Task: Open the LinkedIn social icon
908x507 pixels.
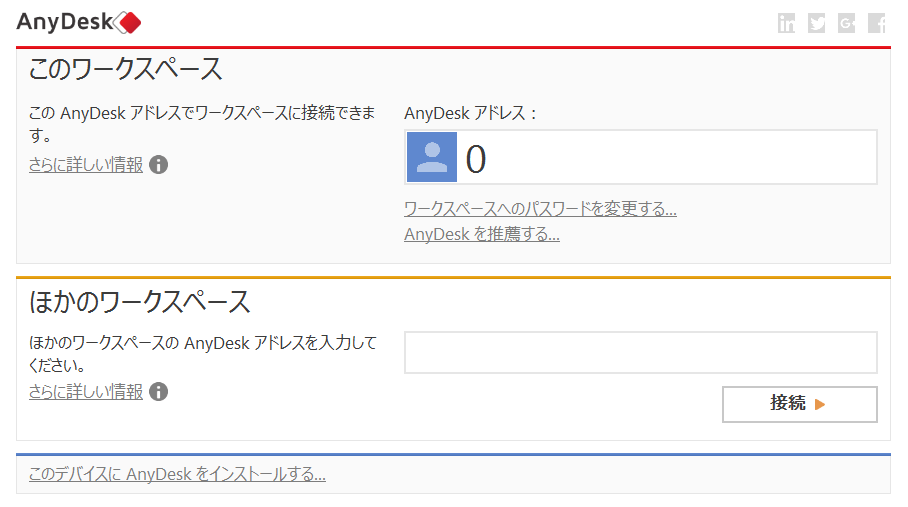Action: point(786,23)
